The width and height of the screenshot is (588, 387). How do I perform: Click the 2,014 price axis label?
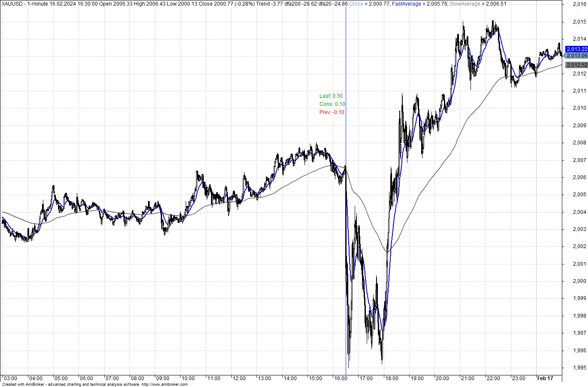point(579,39)
